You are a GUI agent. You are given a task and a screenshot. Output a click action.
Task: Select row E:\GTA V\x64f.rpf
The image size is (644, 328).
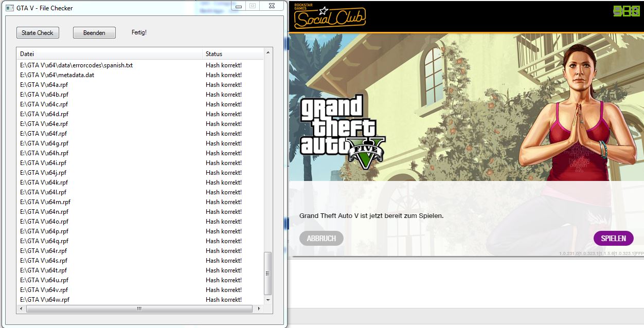click(x=140, y=134)
